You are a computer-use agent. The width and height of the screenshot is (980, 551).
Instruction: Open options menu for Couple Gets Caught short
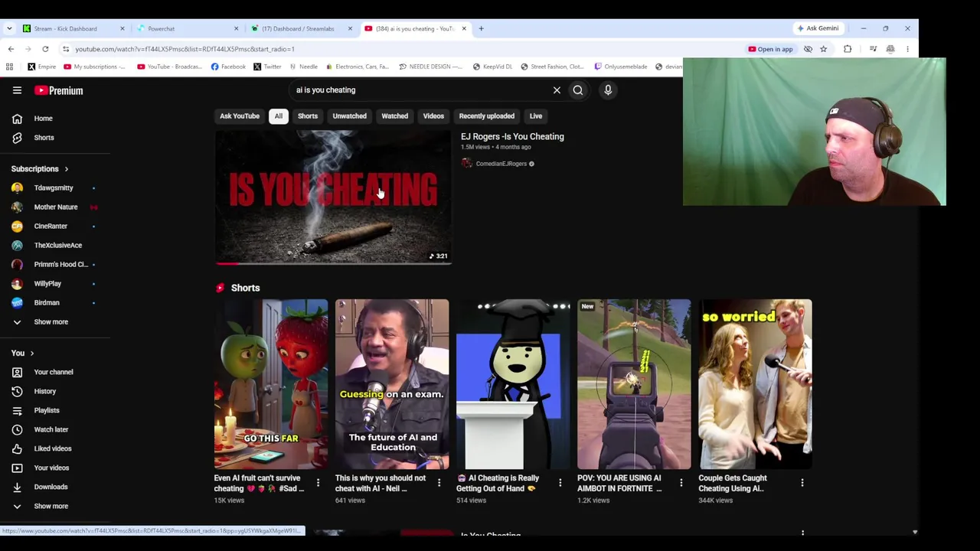click(x=802, y=483)
